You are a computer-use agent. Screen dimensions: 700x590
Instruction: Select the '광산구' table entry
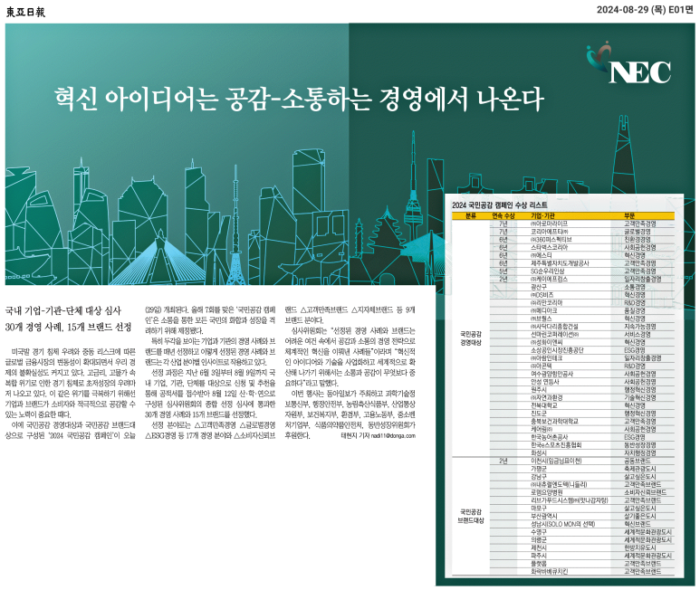pos(539,287)
